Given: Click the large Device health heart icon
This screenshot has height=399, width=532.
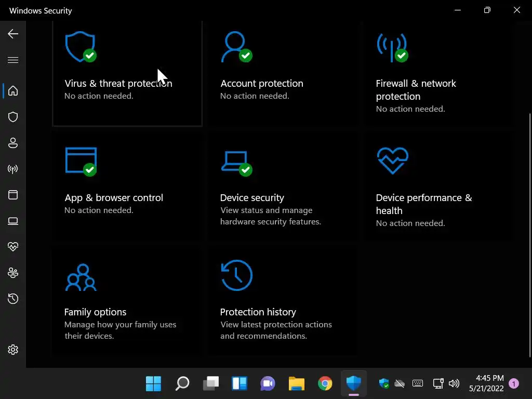Looking at the screenshot, I should coord(393,161).
